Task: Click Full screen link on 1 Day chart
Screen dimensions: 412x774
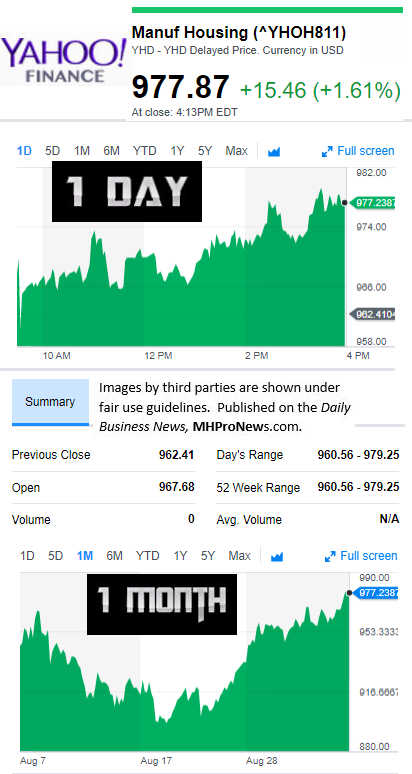Action: click(366, 151)
